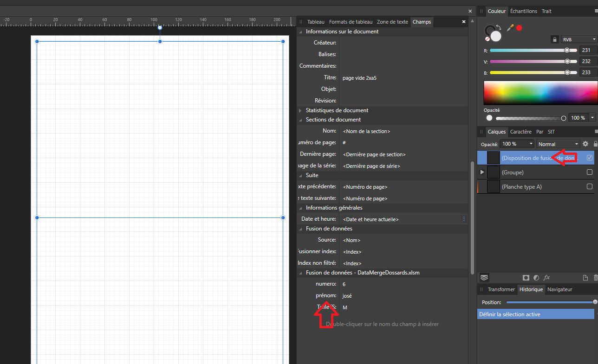Select history entry Définir la sélection active
Image resolution: width=598 pixels, height=364 pixels.
click(536, 314)
